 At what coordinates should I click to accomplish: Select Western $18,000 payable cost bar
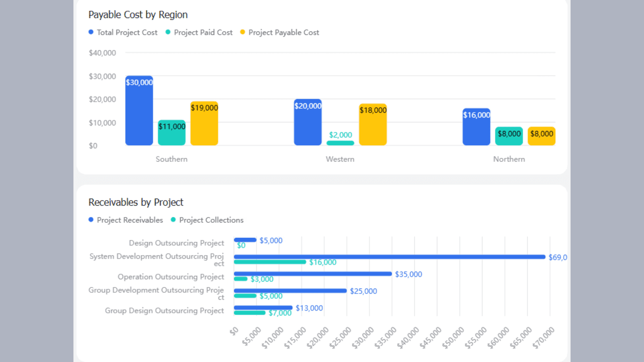pos(373,125)
